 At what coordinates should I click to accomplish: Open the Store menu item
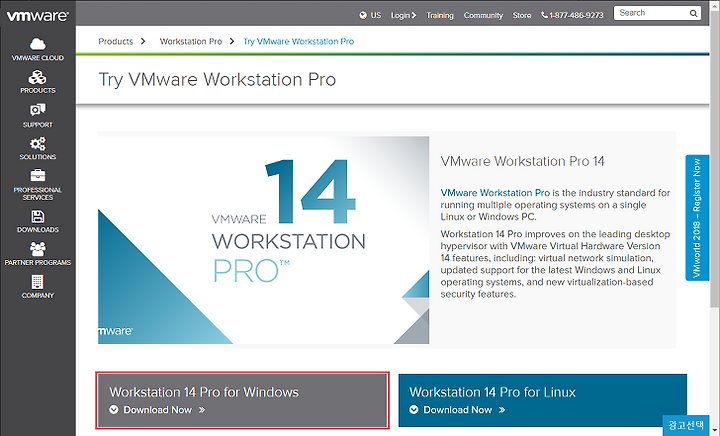[x=522, y=15]
